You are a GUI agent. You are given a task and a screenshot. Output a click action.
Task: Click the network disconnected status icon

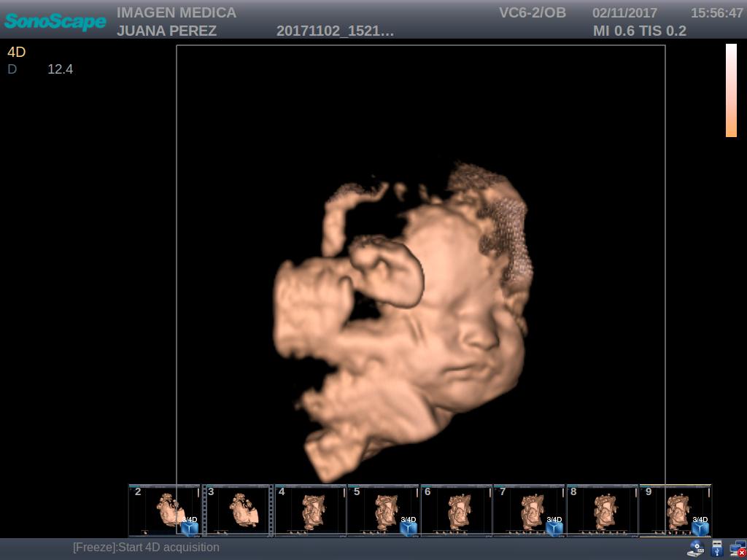pos(738,548)
